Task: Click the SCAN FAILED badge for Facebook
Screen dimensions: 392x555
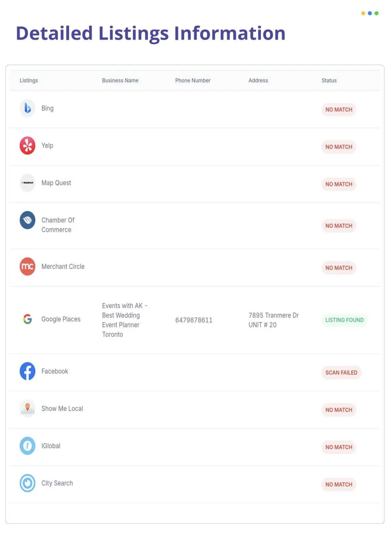Action: click(341, 372)
